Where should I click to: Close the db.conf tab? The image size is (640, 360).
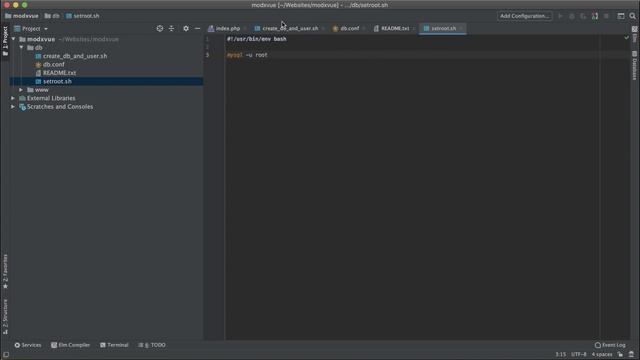click(x=364, y=29)
